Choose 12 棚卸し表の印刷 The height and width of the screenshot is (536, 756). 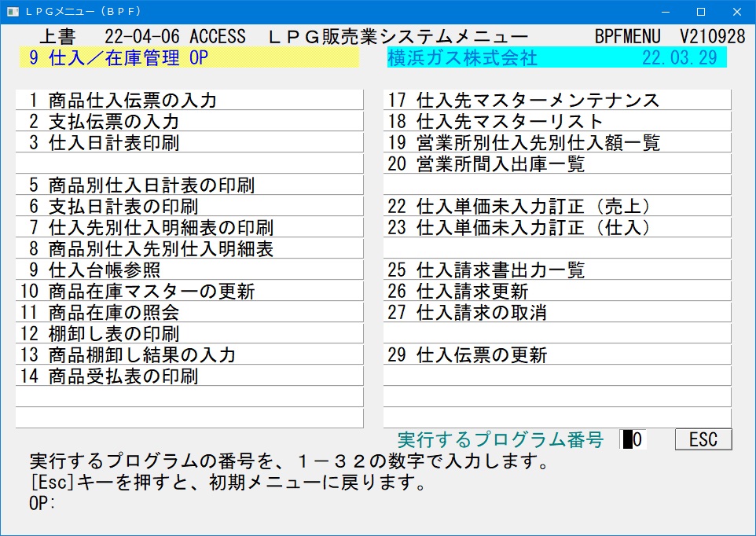click(189, 333)
